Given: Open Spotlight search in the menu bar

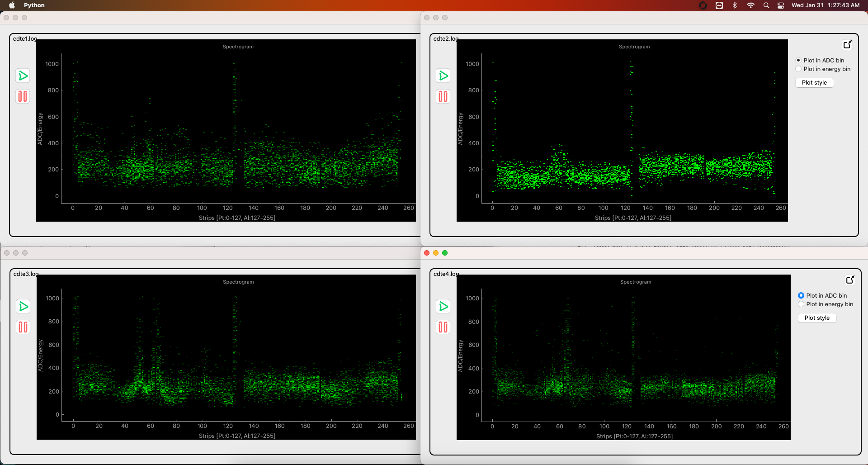Looking at the screenshot, I should point(766,5).
